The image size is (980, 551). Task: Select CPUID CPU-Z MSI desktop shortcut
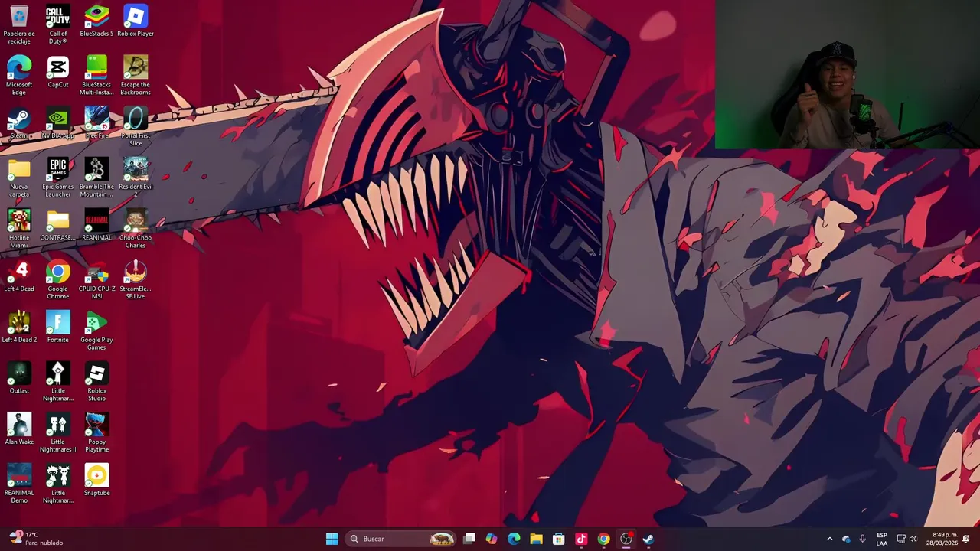[96, 279]
